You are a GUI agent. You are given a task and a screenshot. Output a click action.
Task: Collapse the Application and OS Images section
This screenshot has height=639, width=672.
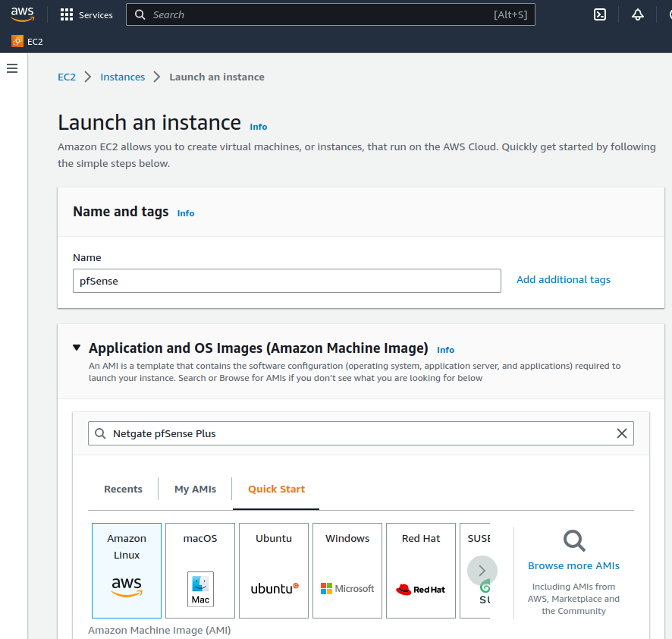point(77,348)
